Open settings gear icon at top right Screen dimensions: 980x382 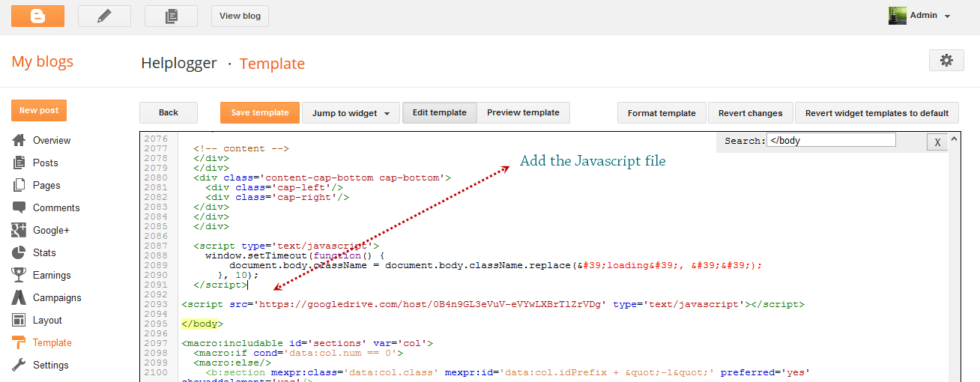(946, 61)
